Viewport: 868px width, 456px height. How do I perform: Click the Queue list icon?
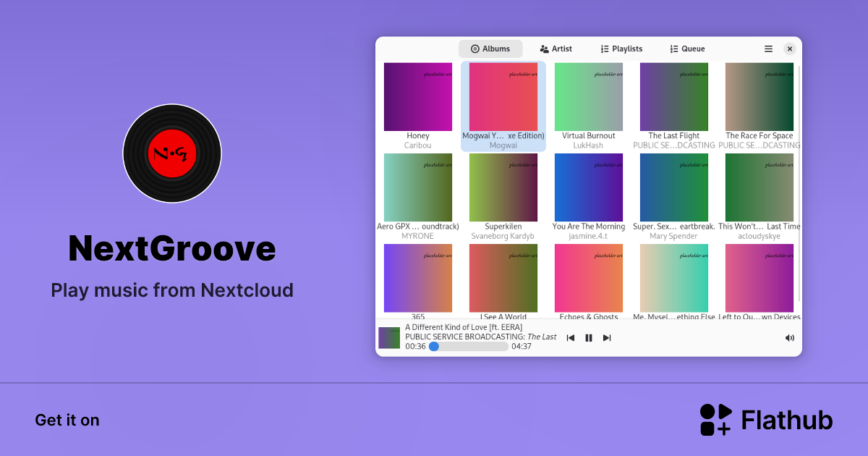pos(673,48)
